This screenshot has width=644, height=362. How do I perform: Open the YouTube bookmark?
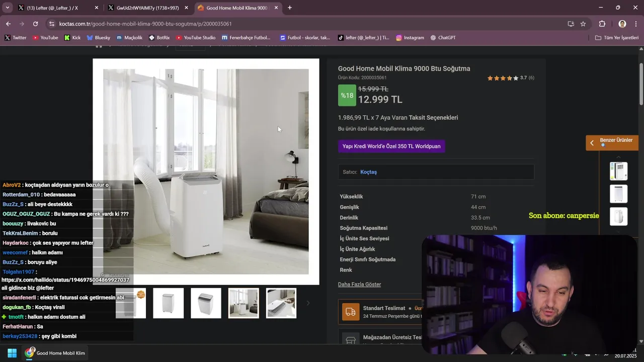(x=45, y=38)
